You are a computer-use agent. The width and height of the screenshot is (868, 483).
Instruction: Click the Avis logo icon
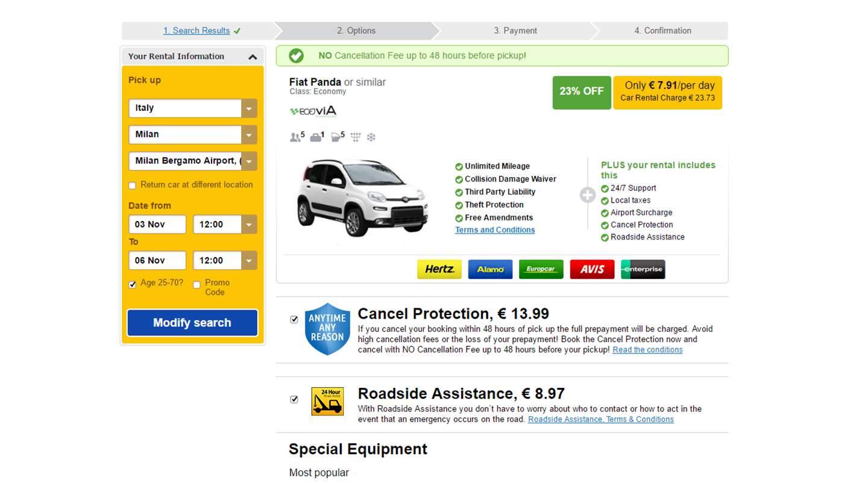[592, 269]
